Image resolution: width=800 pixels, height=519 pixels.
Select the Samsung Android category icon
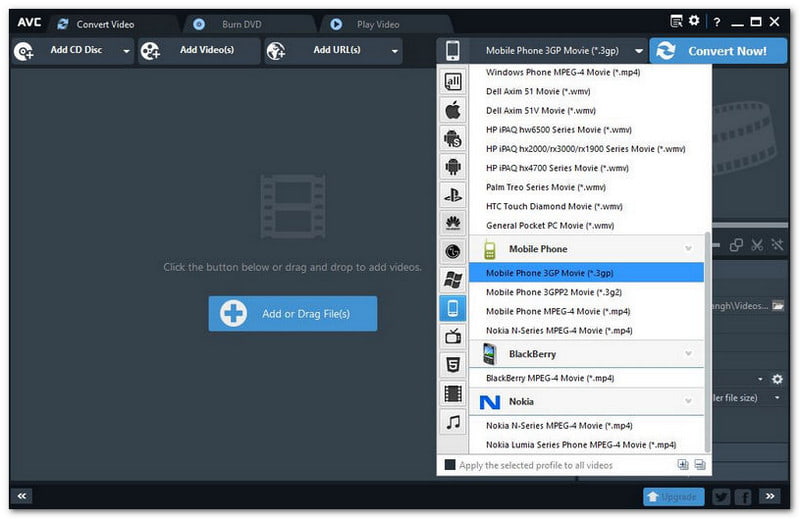453,138
